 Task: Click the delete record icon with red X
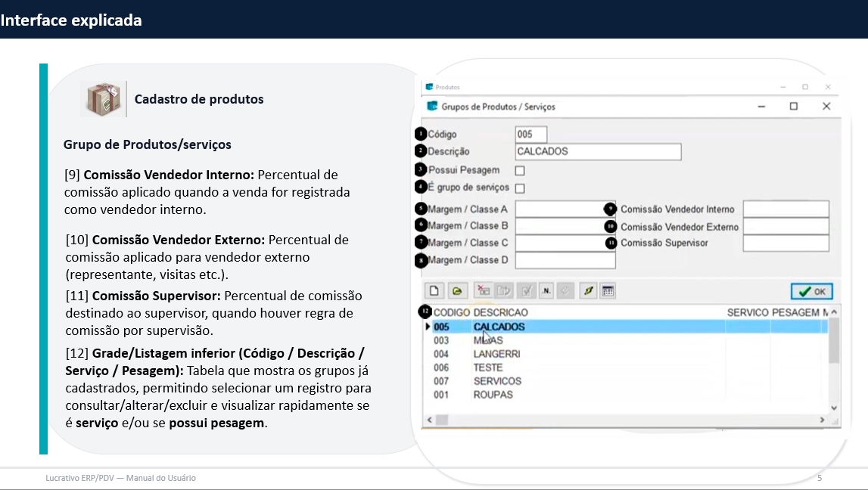[482, 291]
